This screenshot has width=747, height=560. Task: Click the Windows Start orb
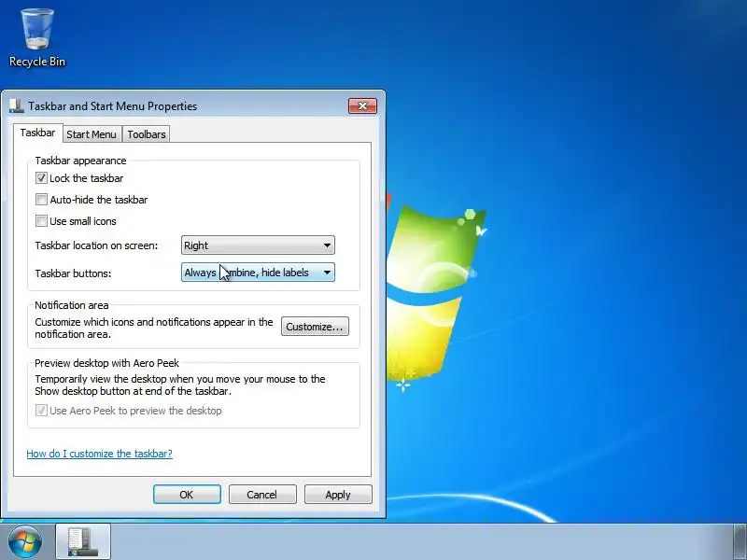click(25, 542)
